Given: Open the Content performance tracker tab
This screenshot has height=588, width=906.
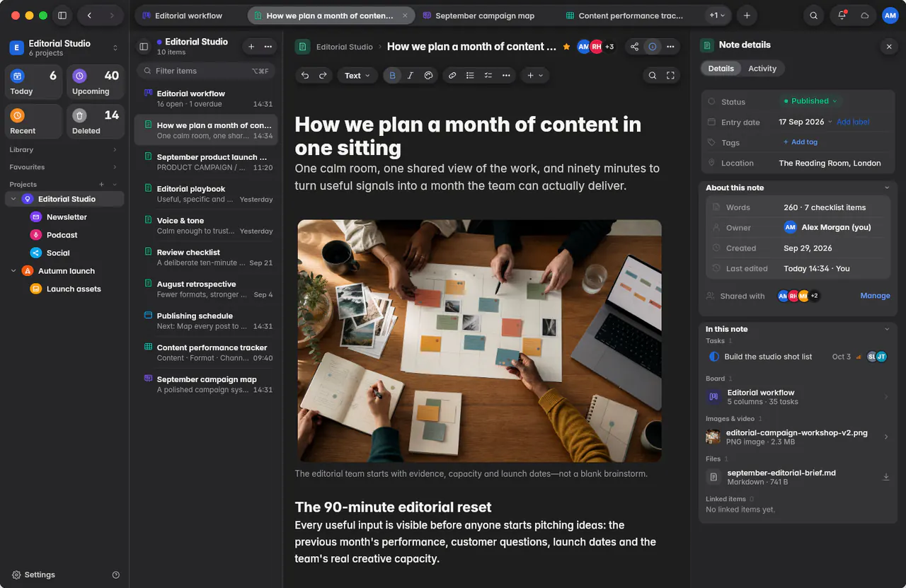Looking at the screenshot, I should point(630,16).
